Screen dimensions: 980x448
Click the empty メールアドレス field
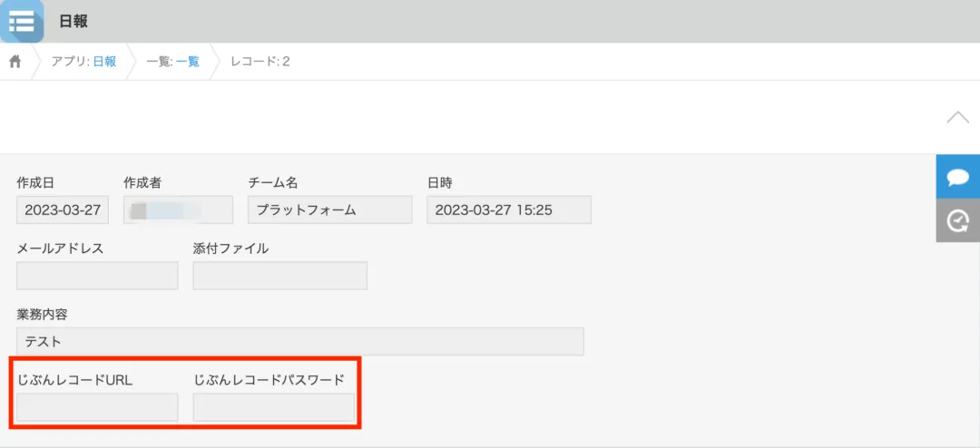[97, 276]
